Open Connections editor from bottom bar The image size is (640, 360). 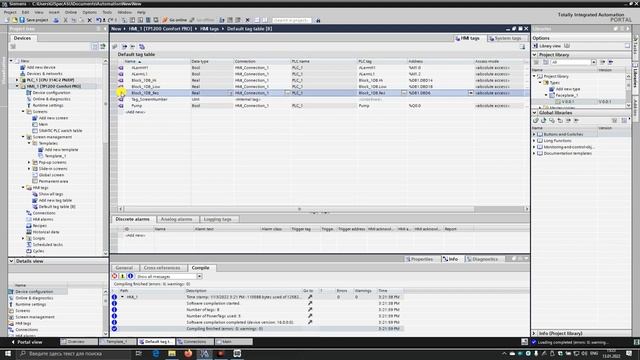[195, 342]
